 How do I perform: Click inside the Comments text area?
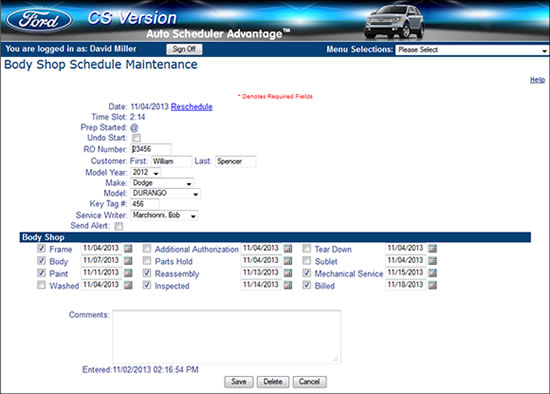227,337
